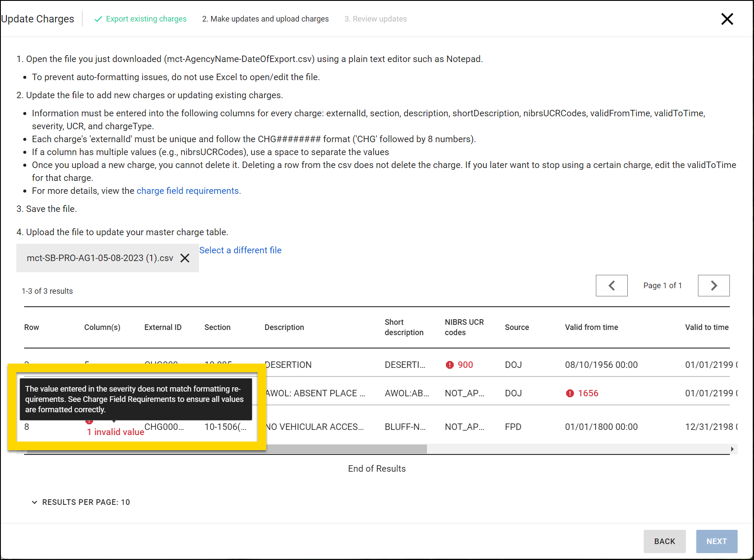The image size is (754, 560).
Task: Click '1 invalid value' on row 8
Action: pyautogui.click(x=115, y=432)
